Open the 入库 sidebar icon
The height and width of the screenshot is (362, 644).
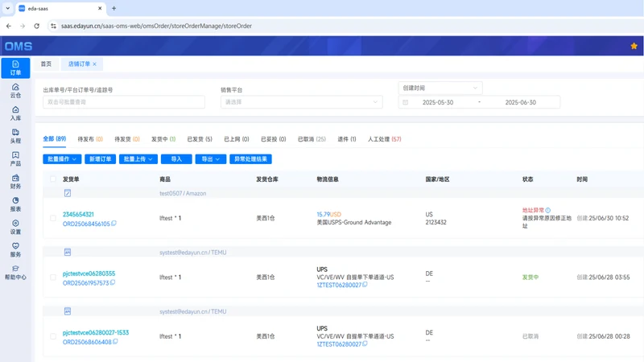[15, 113]
